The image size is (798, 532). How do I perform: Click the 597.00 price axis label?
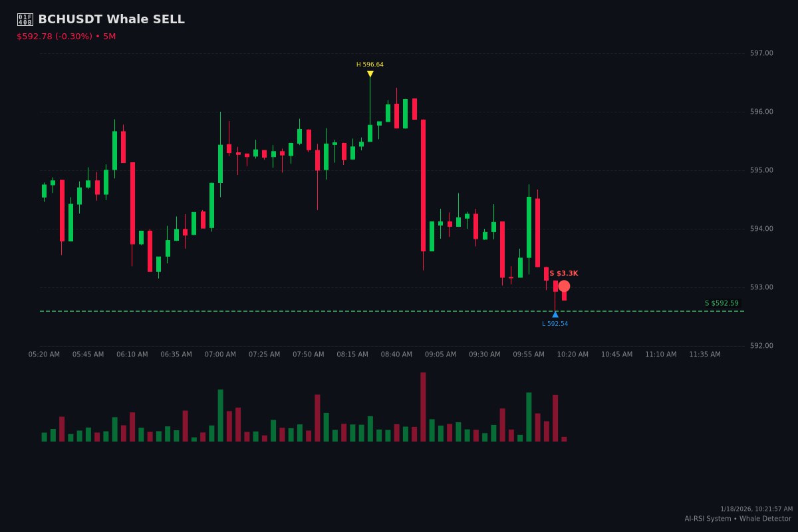761,53
